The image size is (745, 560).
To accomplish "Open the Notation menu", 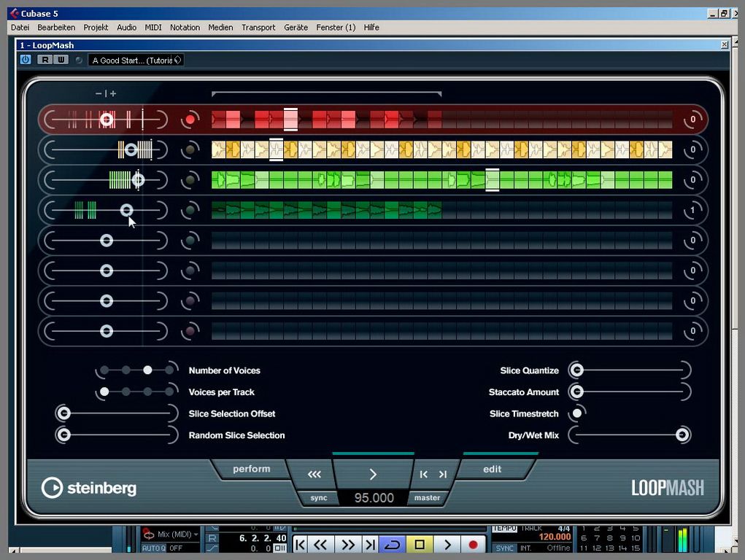I will coord(185,28).
